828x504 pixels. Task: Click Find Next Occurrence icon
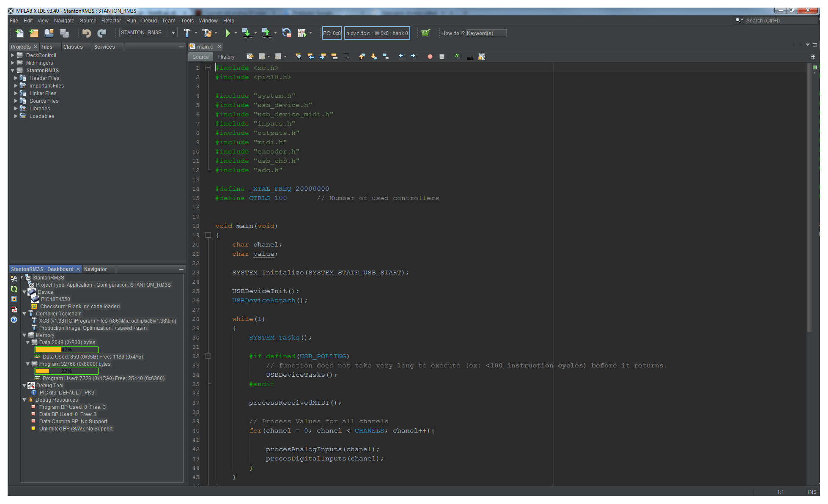322,57
